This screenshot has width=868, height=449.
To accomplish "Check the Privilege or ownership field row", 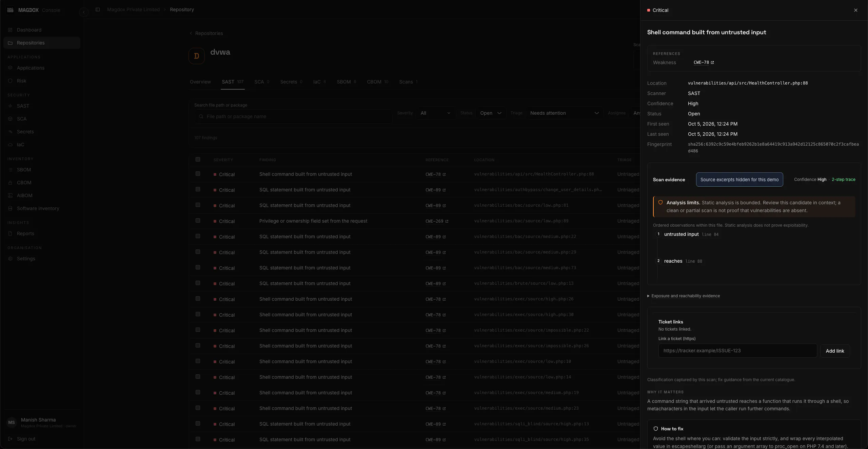I will pyautogui.click(x=198, y=221).
